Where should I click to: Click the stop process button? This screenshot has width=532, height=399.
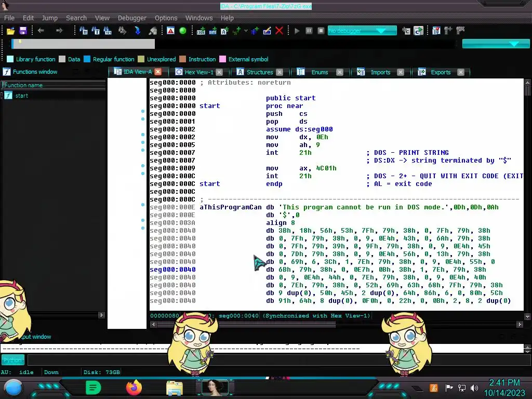(x=321, y=31)
